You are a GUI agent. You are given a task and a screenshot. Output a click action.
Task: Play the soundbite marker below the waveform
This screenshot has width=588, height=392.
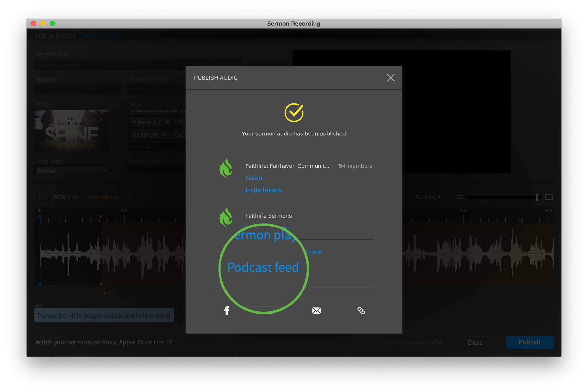click(x=105, y=293)
